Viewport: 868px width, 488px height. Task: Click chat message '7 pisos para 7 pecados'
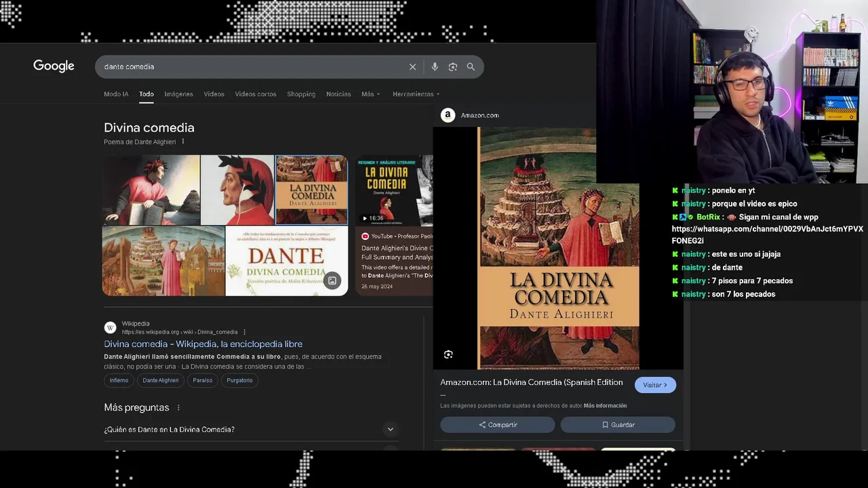(752, 281)
